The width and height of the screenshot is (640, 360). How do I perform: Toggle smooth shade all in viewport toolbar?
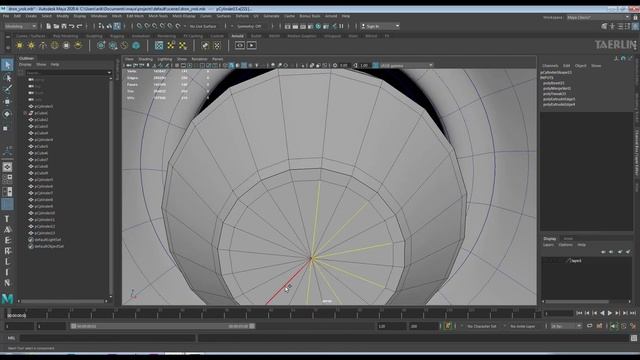(x=231, y=65)
